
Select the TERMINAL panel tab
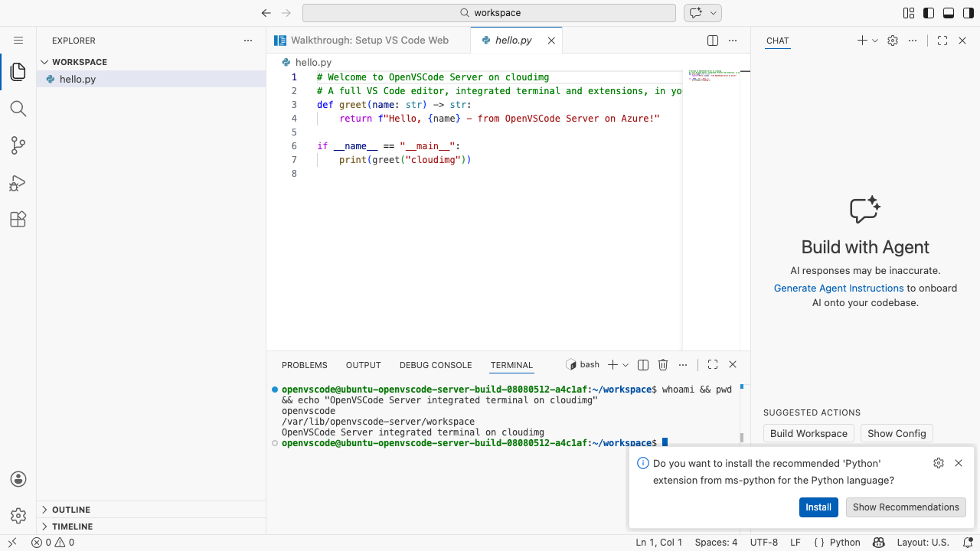[x=511, y=365]
